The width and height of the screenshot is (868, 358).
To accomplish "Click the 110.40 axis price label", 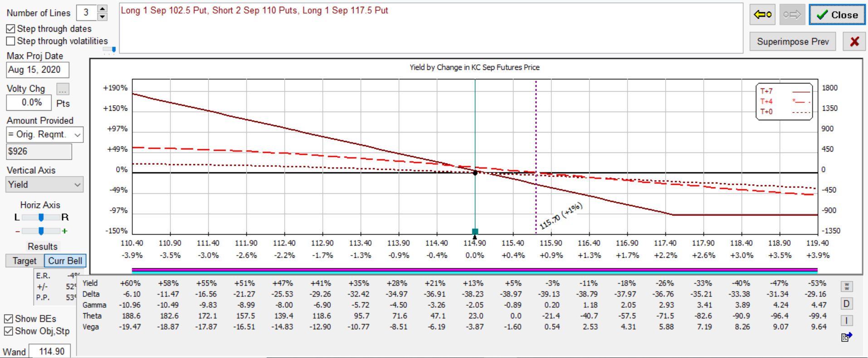I will click(x=132, y=243).
